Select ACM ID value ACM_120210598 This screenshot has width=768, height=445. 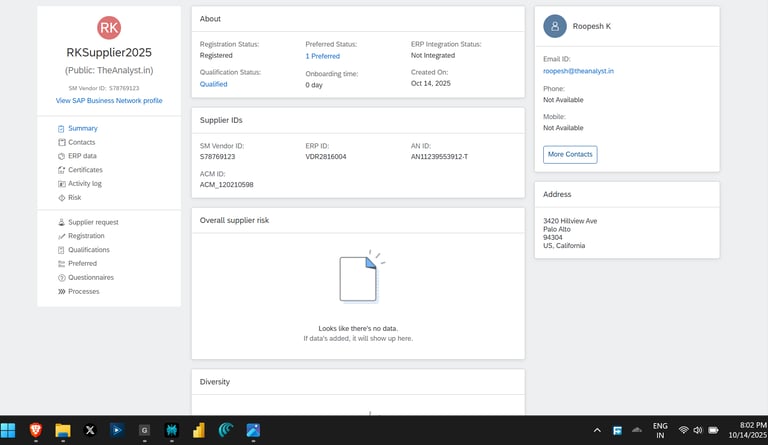[226, 185]
